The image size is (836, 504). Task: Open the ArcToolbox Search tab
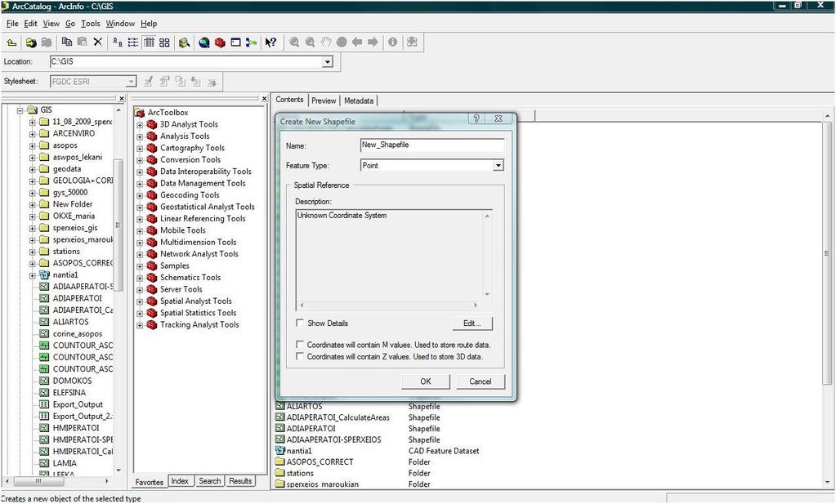pyautogui.click(x=209, y=481)
